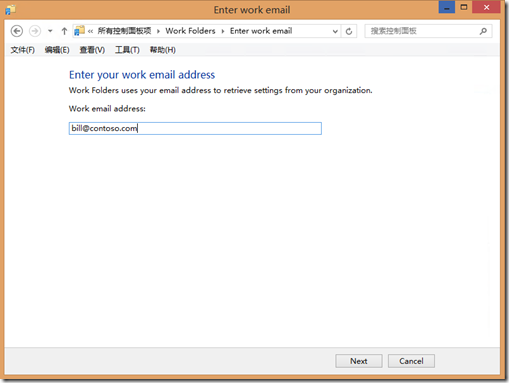Show hidden breadcrumb path via double chevron
509x383 pixels.
point(90,31)
